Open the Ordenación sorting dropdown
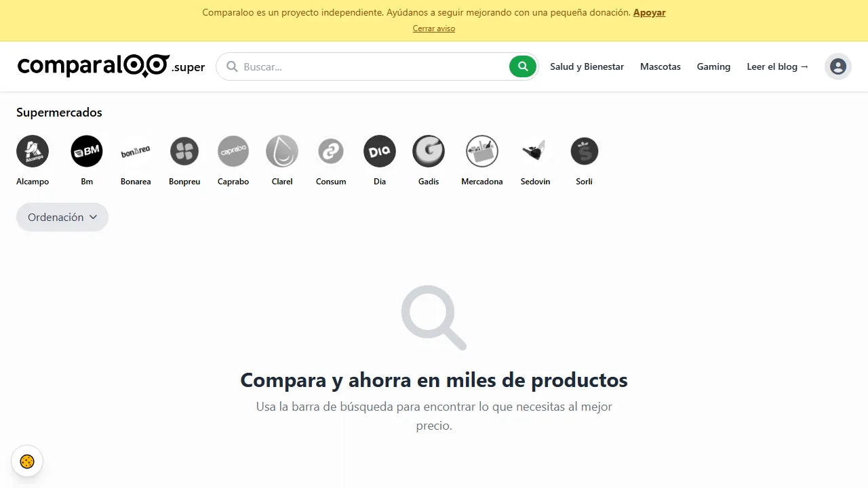Viewport: 868px width, 488px height. tap(62, 217)
